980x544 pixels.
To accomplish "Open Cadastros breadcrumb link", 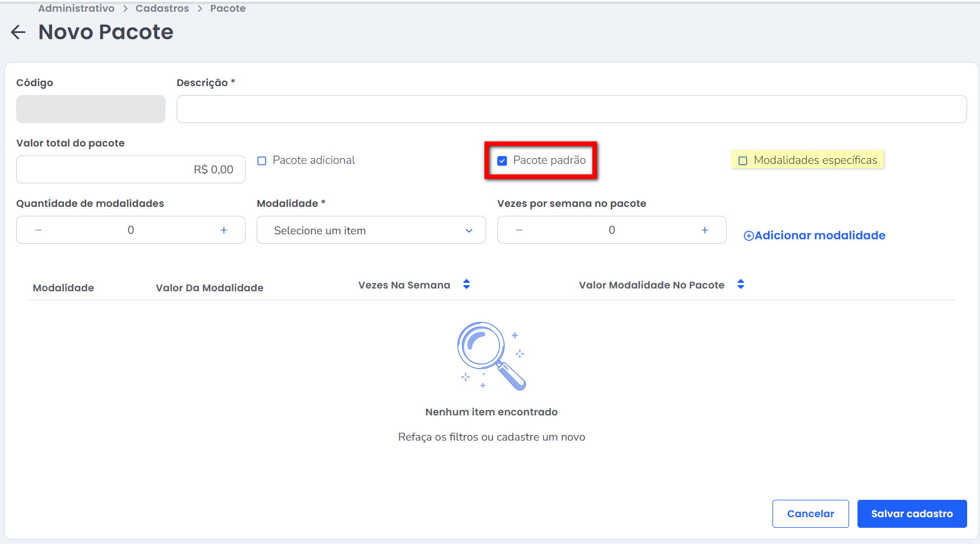I will (162, 8).
